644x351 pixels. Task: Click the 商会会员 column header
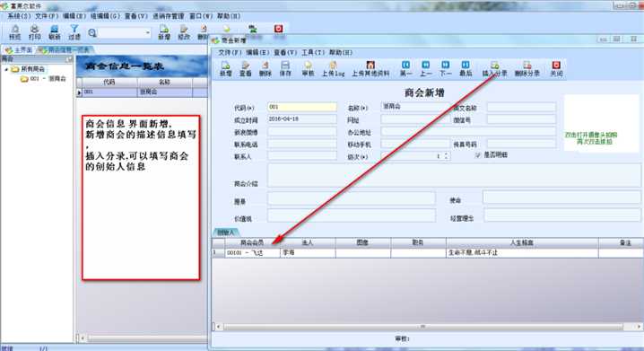(x=252, y=243)
